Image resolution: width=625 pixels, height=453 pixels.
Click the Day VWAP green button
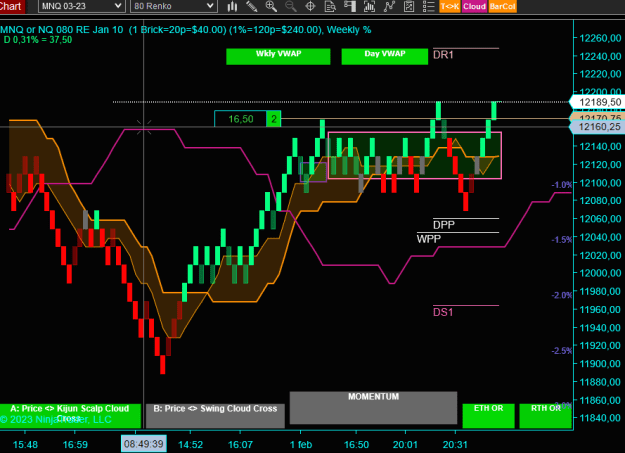(x=385, y=56)
